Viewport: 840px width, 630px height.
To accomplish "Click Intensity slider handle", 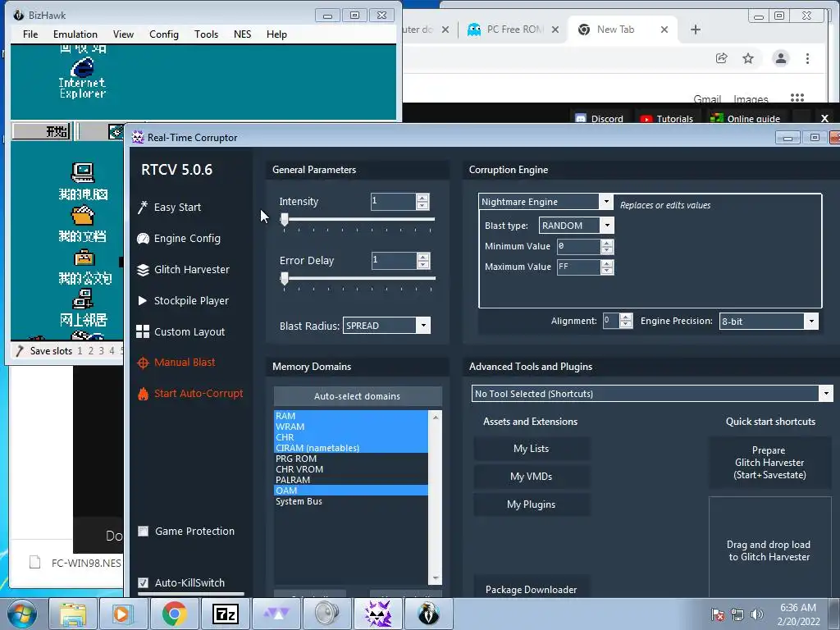I will (285, 219).
